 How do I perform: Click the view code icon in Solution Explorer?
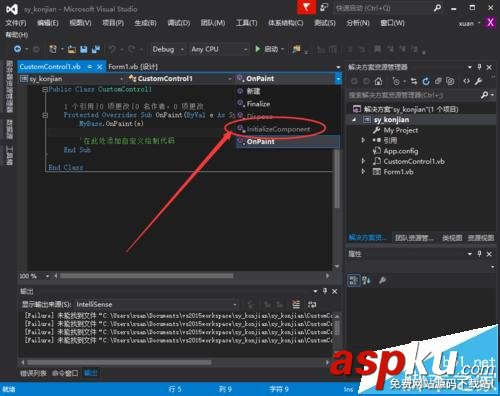pos(467,81)
